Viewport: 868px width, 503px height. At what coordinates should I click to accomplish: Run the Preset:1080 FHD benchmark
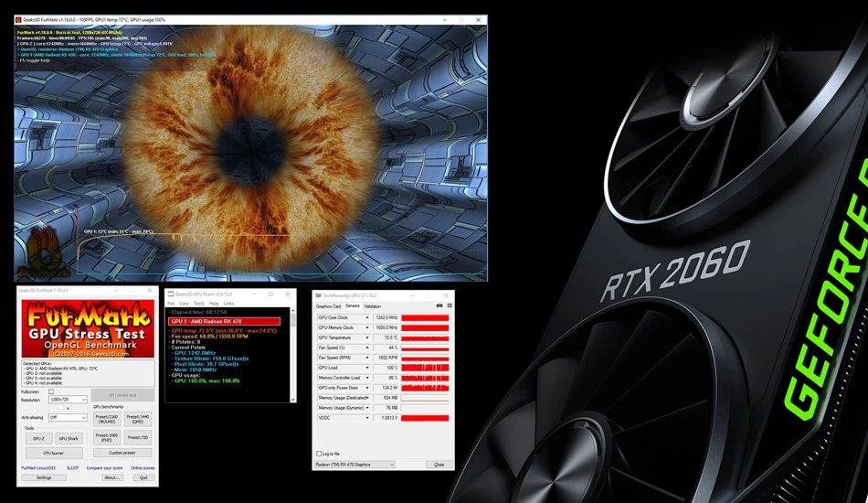[x=106, y=438]
